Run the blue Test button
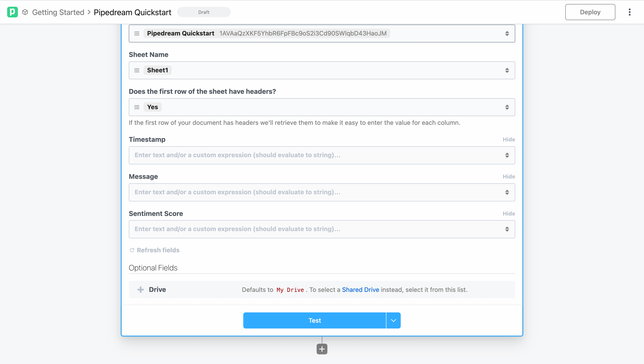Image resolution: width=644 pixels, height=364 pixels. [x=314, y=320]
